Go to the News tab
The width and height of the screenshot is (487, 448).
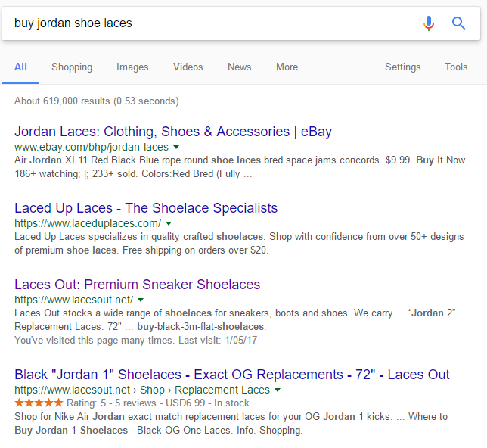[239, 67]
